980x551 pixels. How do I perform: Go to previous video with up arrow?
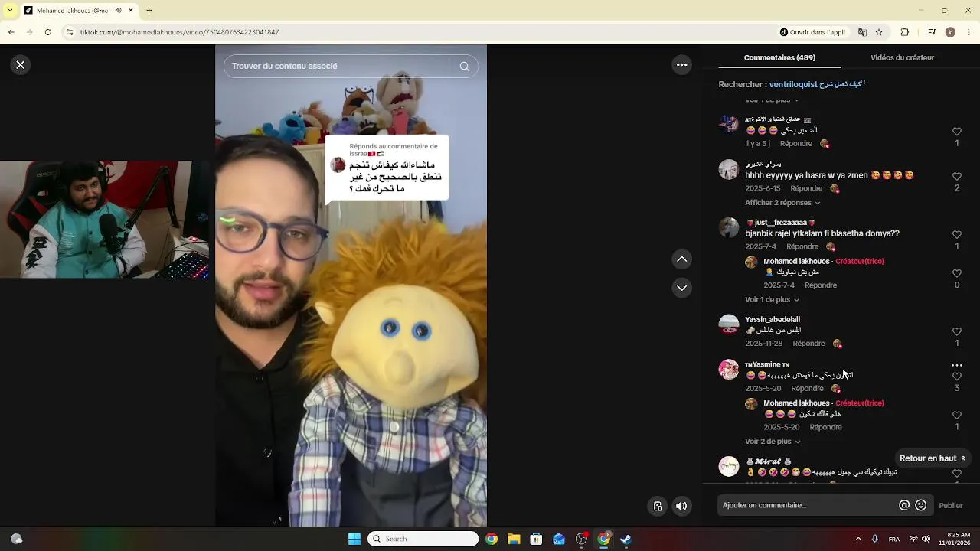(x=682, y=259)
